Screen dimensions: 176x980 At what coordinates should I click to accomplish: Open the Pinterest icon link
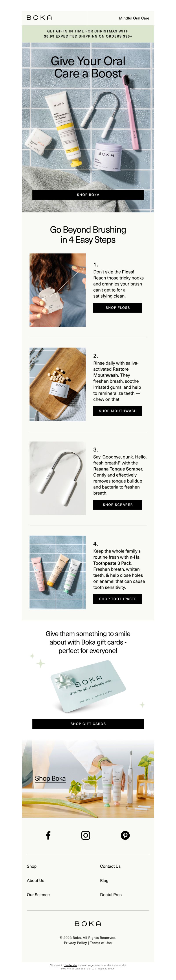(x=125, y=836)
